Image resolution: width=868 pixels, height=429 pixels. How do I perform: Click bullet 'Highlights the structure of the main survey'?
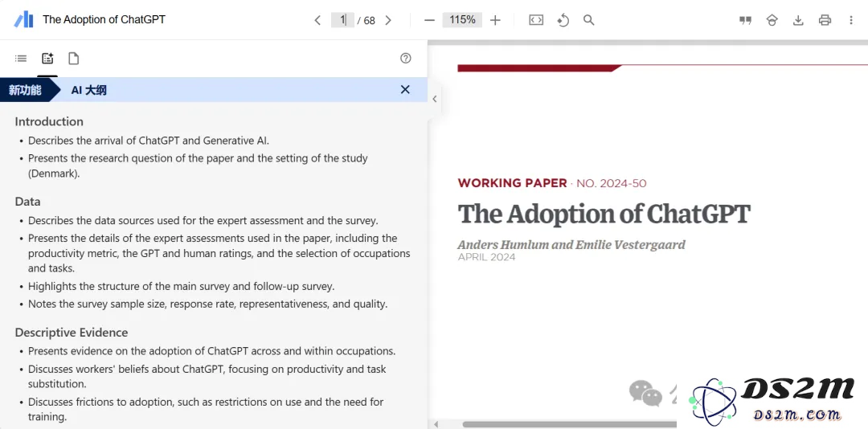pyautogui.click(x=182, y=286)
